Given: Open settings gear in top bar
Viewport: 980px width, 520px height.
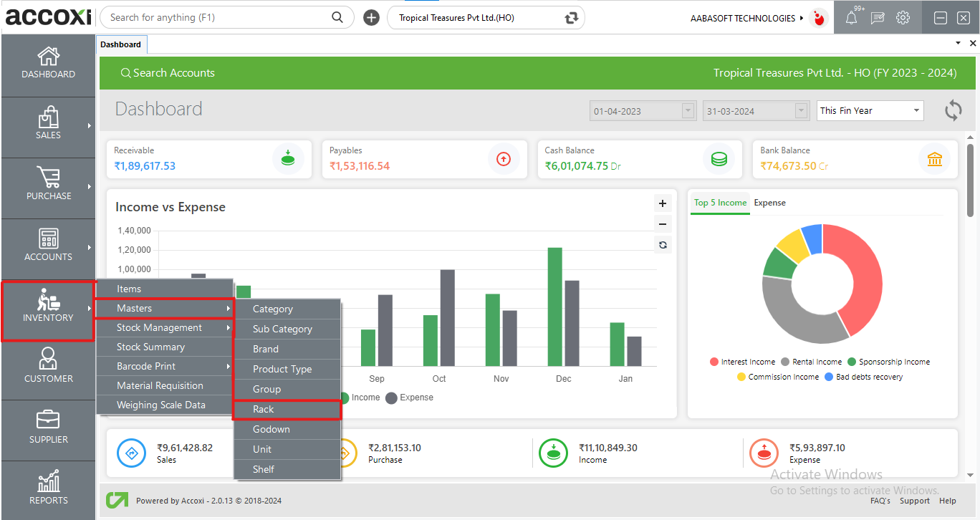Looking at the screenshot, I should pos(903,18).
